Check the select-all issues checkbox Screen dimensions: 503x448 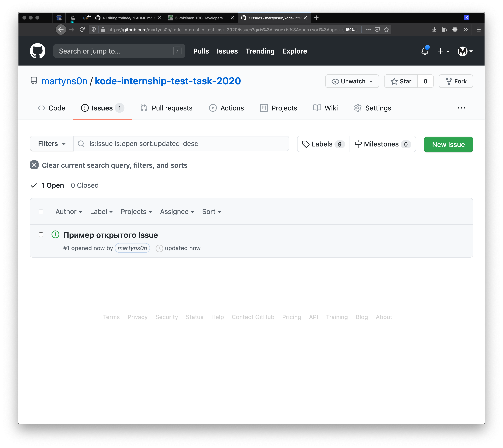click(41, 212)
